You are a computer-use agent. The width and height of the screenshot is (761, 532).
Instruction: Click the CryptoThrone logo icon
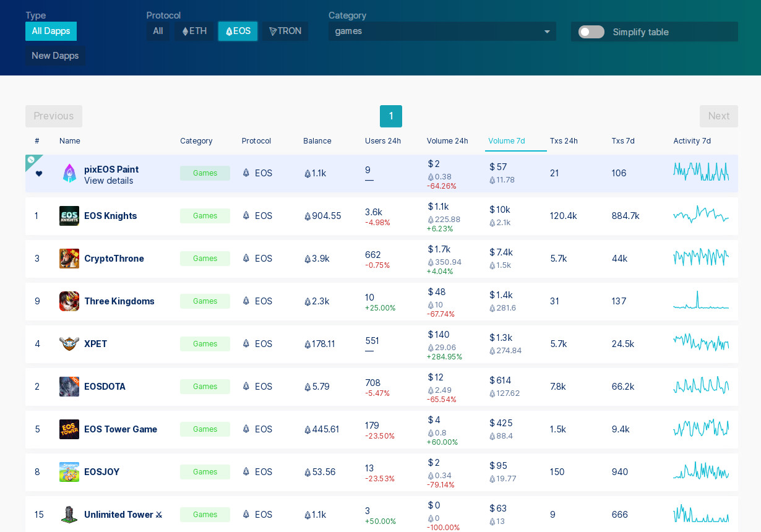pos(69,259)
